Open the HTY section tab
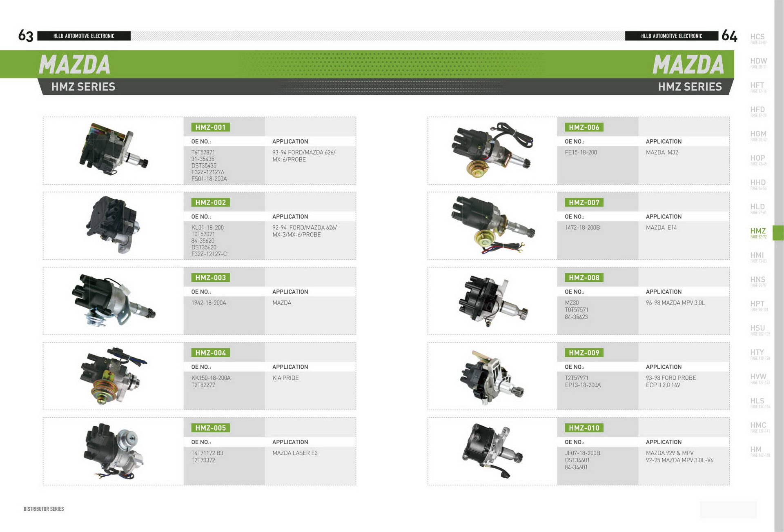 (758, 354)
